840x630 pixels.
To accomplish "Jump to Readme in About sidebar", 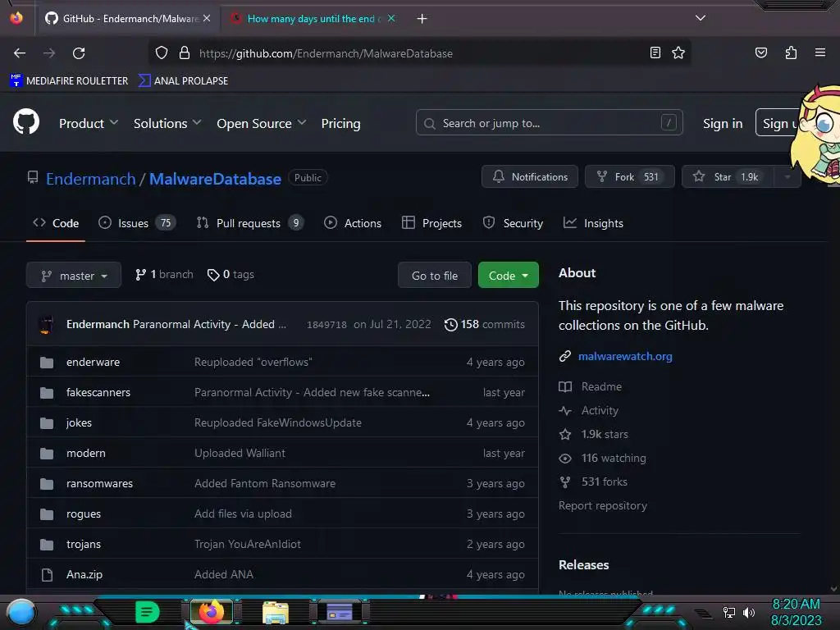I will (591, 386).
